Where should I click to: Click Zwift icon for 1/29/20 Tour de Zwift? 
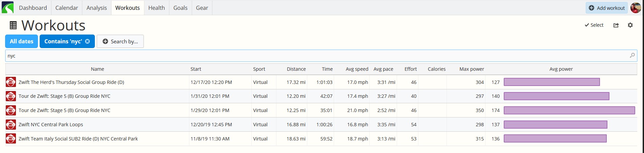11,110
